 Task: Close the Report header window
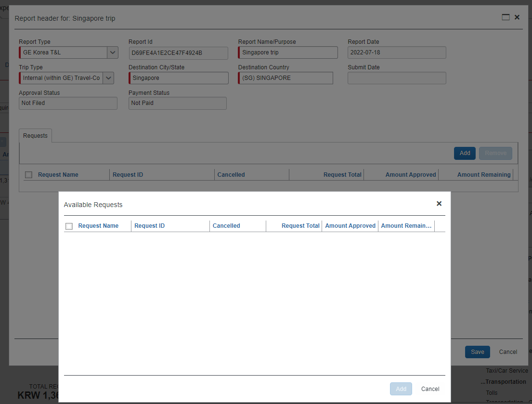click(517, 17)
